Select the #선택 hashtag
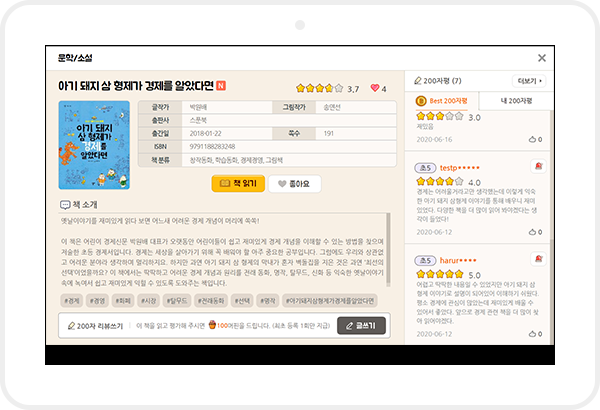The height and width of the screenshot is (410, 600). (242, 301)
